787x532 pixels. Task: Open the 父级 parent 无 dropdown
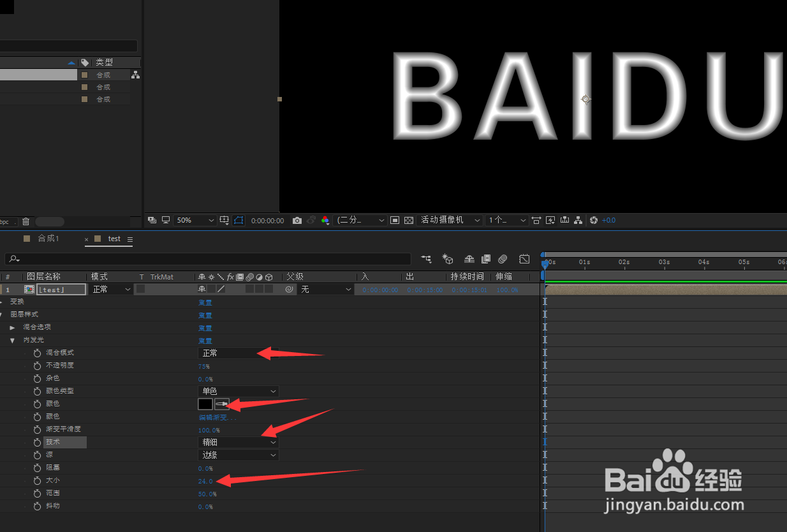tap(326, 290)
